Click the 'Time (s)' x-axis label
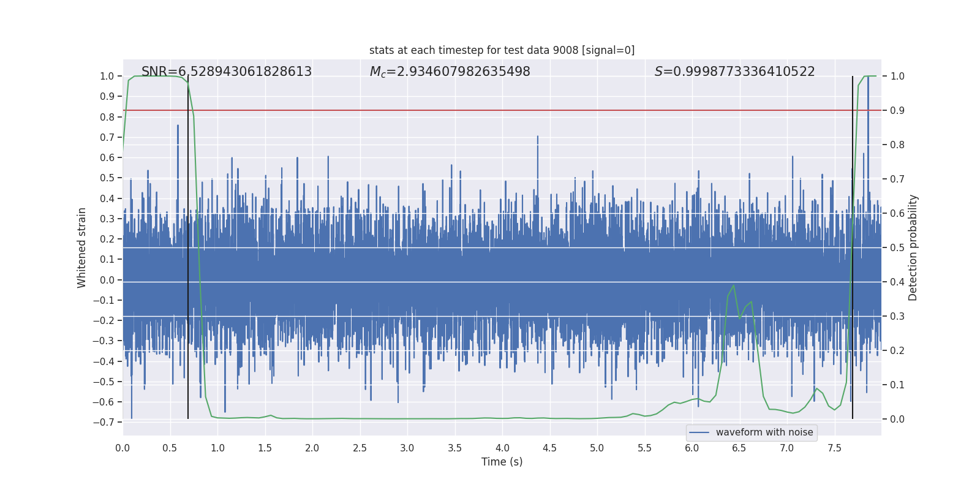 (502, 462)
